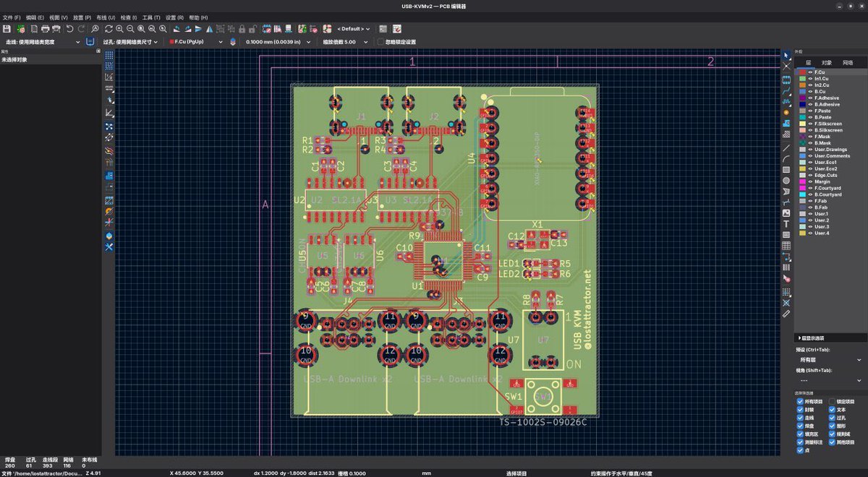The image size is (868, 477).
Task: Open the 文件 (F) menu
Action: (12, 17)
